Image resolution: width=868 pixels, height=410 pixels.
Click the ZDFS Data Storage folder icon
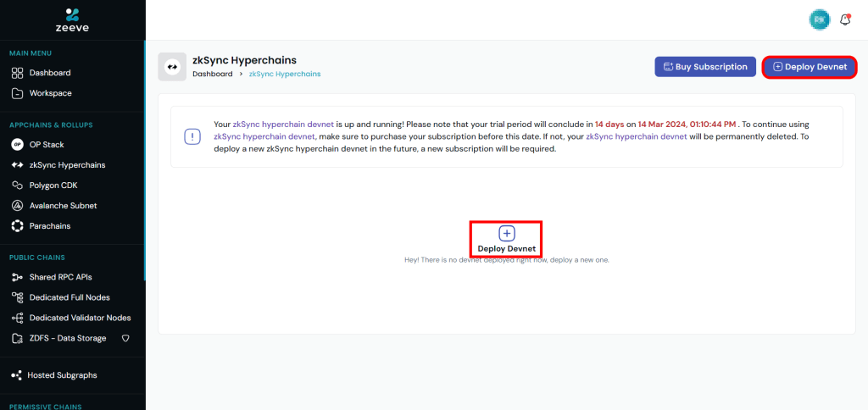[x=17, y=338]
